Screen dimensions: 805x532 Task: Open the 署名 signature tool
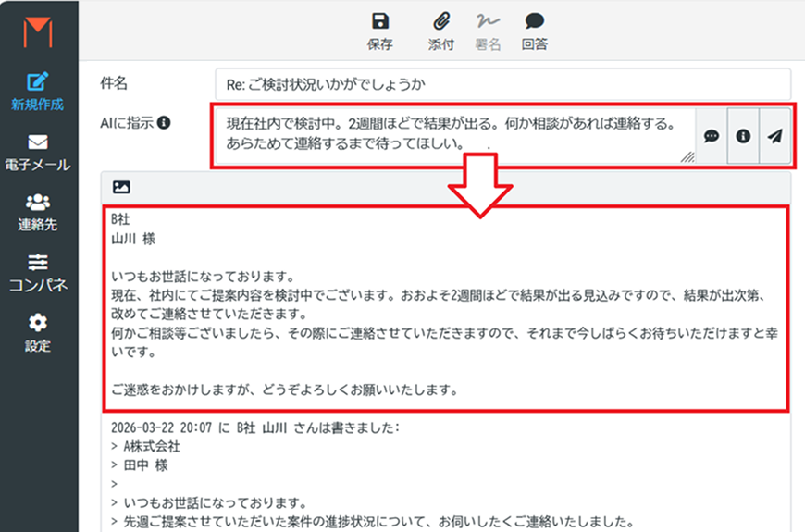pyautogui.click(x=487, y=21)
